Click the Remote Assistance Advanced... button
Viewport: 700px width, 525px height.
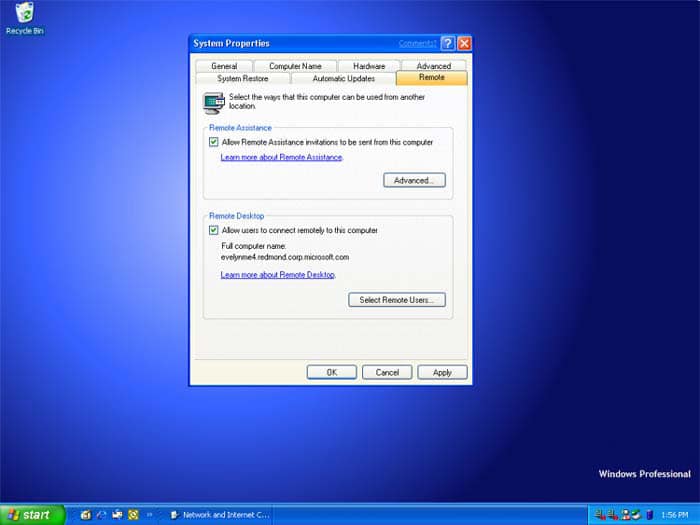tap(414, 180)
